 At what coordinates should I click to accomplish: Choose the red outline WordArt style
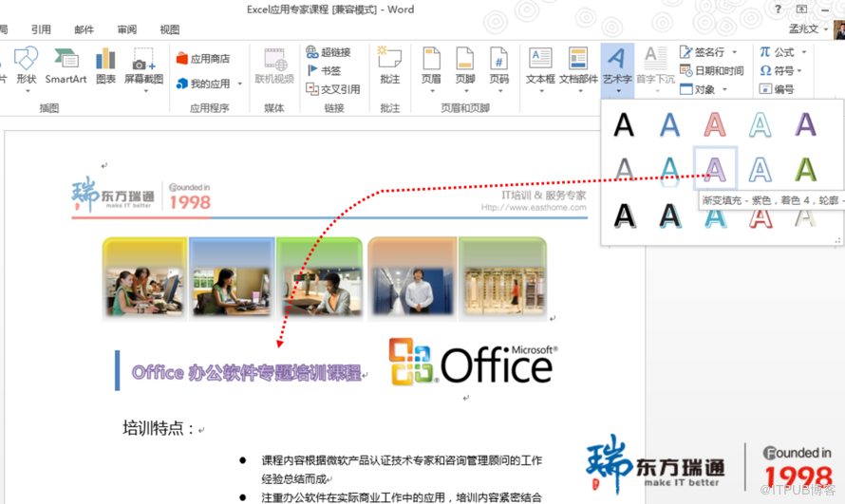click(715, 125)
